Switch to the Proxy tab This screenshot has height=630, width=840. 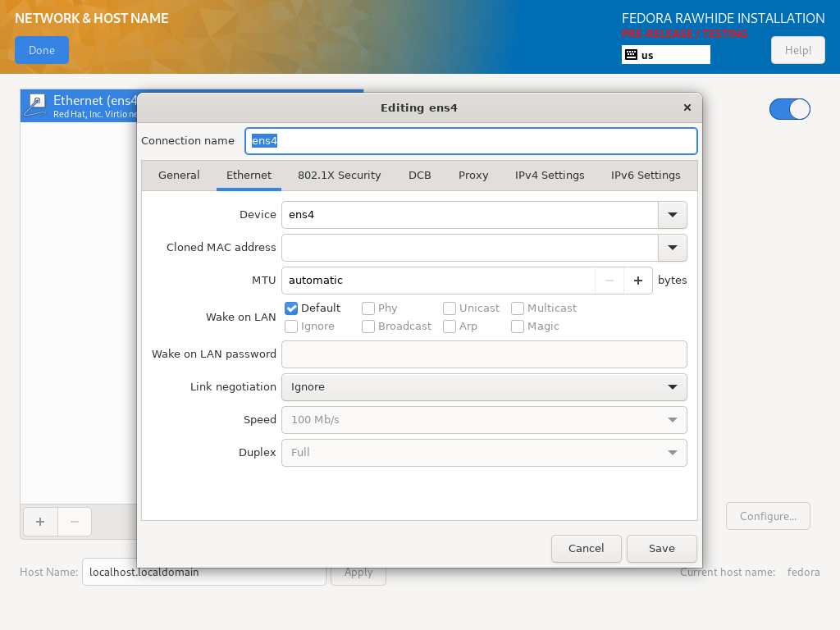tap(473, 176)
